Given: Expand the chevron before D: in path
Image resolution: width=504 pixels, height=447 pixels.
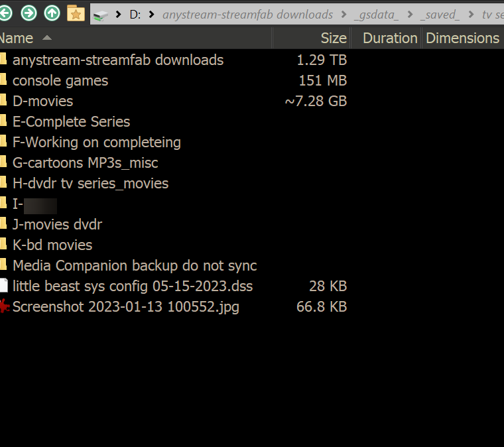Looking at the screenshot, I should (118, 15).
